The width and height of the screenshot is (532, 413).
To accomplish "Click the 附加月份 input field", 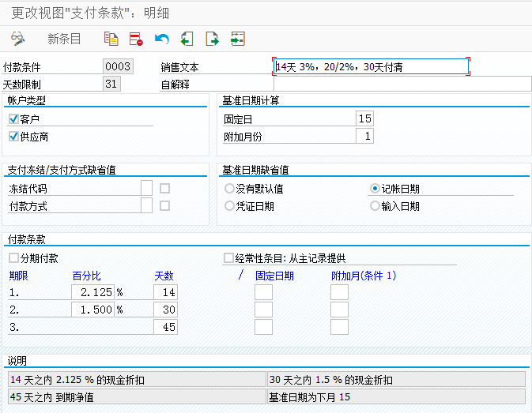I will (364, 136).
